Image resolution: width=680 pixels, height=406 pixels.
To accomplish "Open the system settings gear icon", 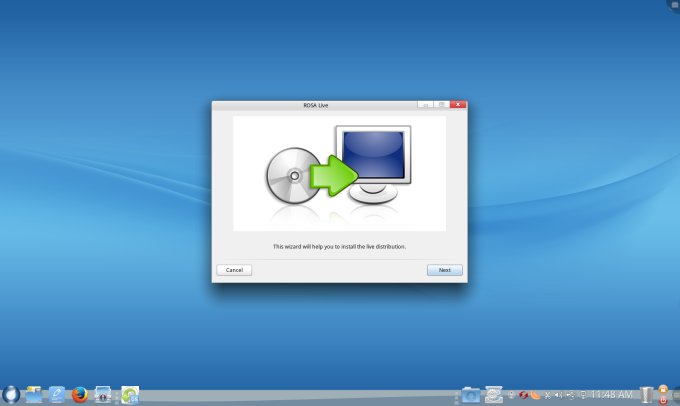I will [494, 395].
